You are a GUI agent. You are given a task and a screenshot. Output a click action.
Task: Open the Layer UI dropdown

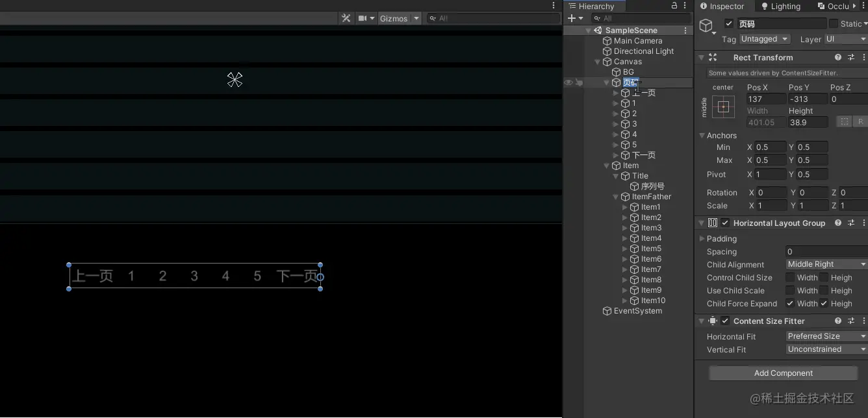(846, 39)
